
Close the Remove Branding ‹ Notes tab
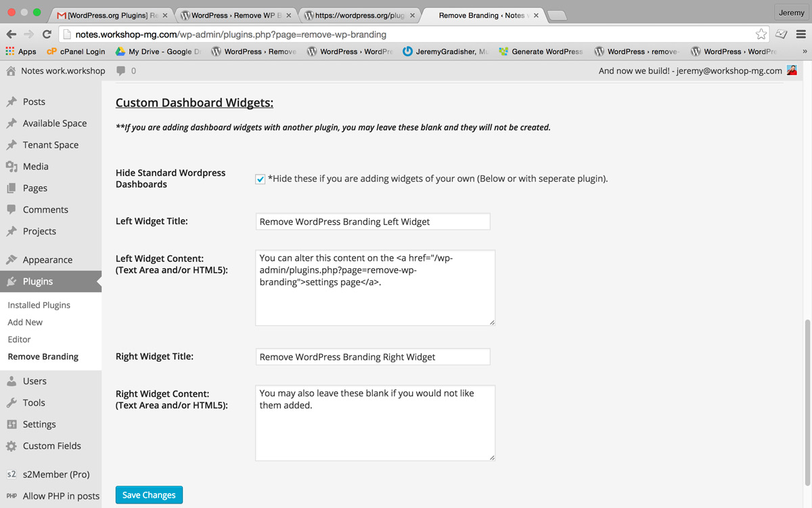536,15
